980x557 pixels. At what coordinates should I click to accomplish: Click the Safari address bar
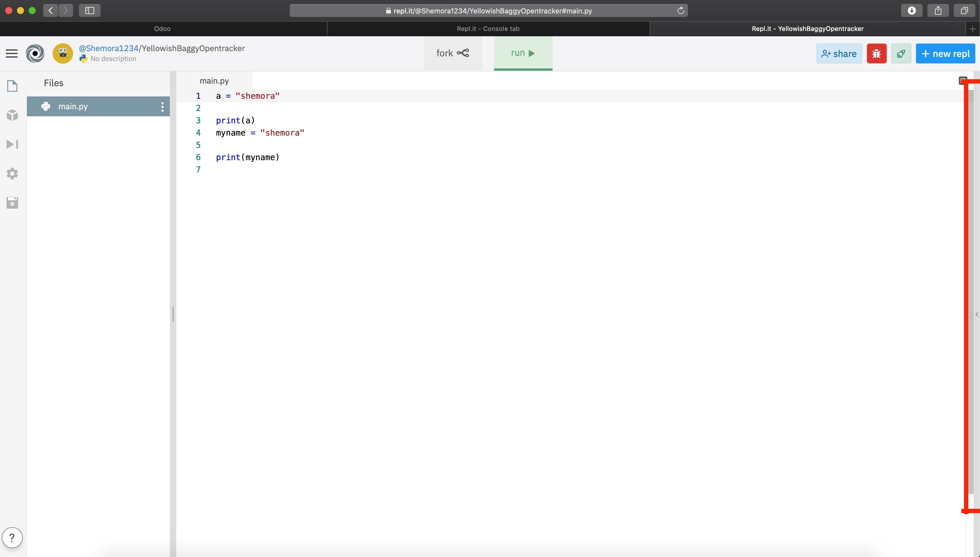pyautogui.click(x=489, y=11)
